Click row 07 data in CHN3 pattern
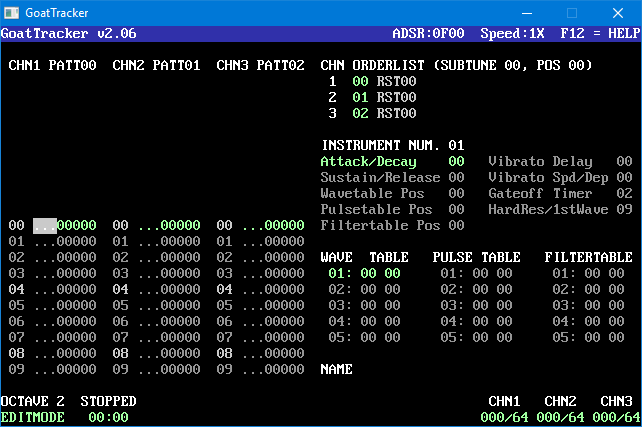Image resolution: width=642 pixels, height=427 pixels. (273, 337)
